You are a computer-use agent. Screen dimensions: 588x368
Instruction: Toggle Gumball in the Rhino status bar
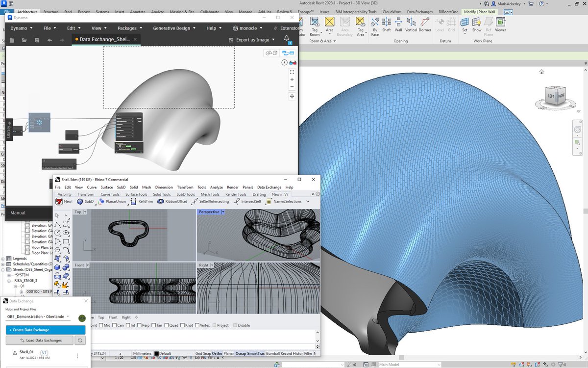[x=274, y=353]
